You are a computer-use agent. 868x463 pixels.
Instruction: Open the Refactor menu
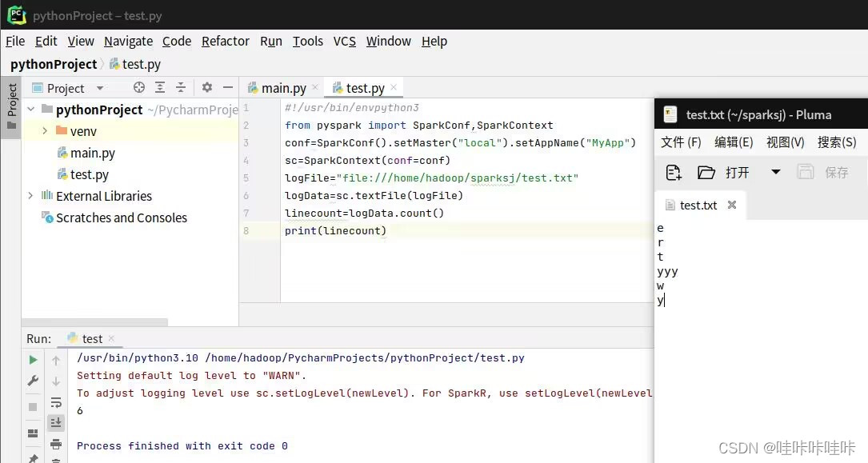[x=226, y=42]
